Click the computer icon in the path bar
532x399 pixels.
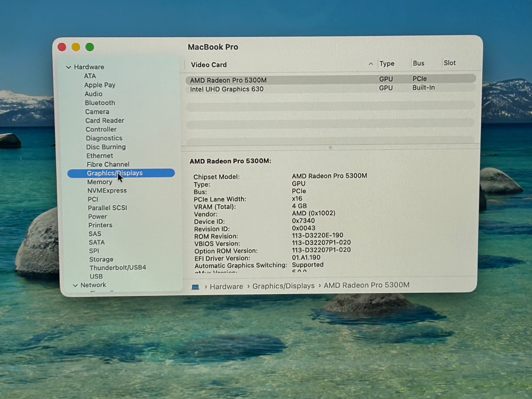coord(196,287)
